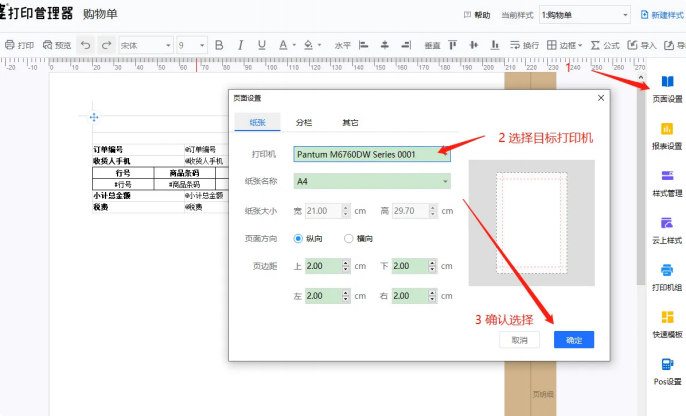Open the font color picker
The width and height of the screenshot is (686, 416).
[x=286, y=45]
